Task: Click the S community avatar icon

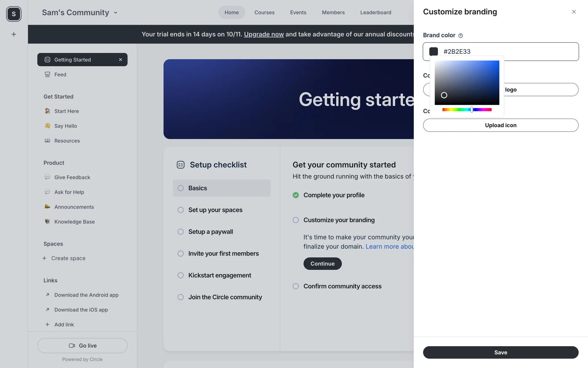Action: 14,14
